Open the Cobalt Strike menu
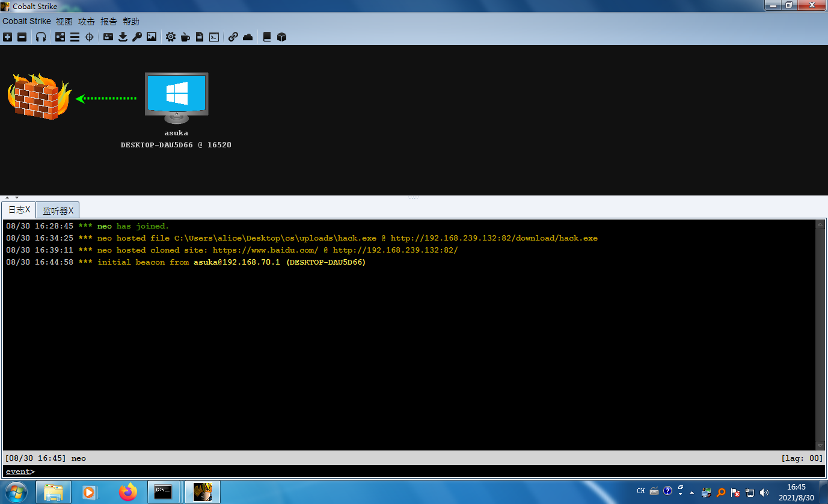The height and width of the screenshot is (504, 828). tap(26, 21)
